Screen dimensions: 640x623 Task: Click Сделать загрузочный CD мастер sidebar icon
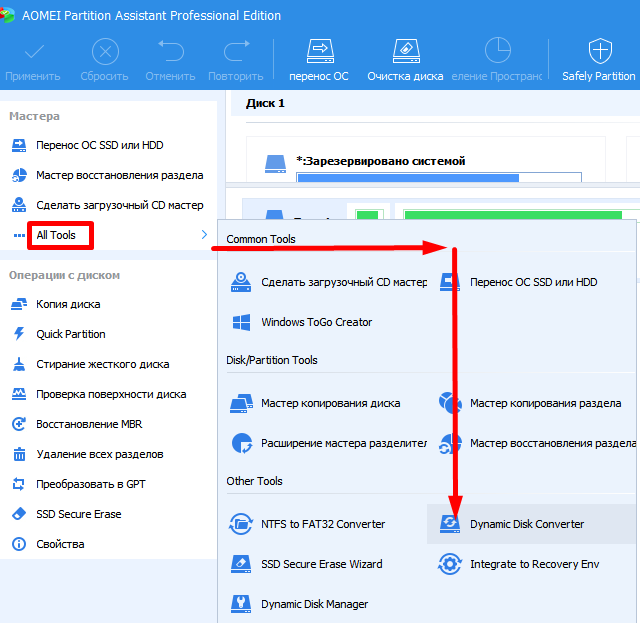tap(19, 205)
